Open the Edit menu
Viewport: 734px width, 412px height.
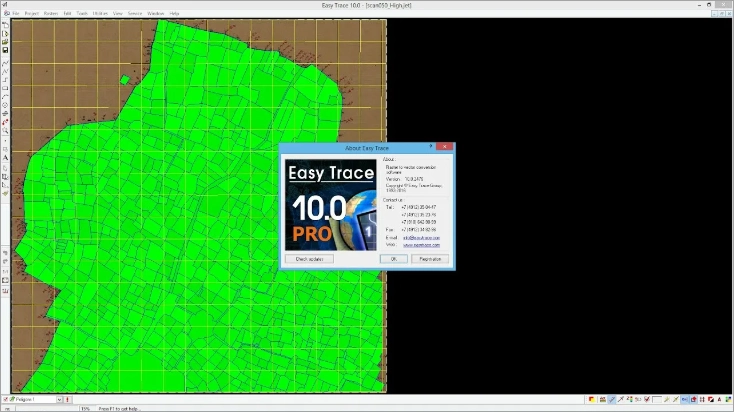tap(67, 14)
